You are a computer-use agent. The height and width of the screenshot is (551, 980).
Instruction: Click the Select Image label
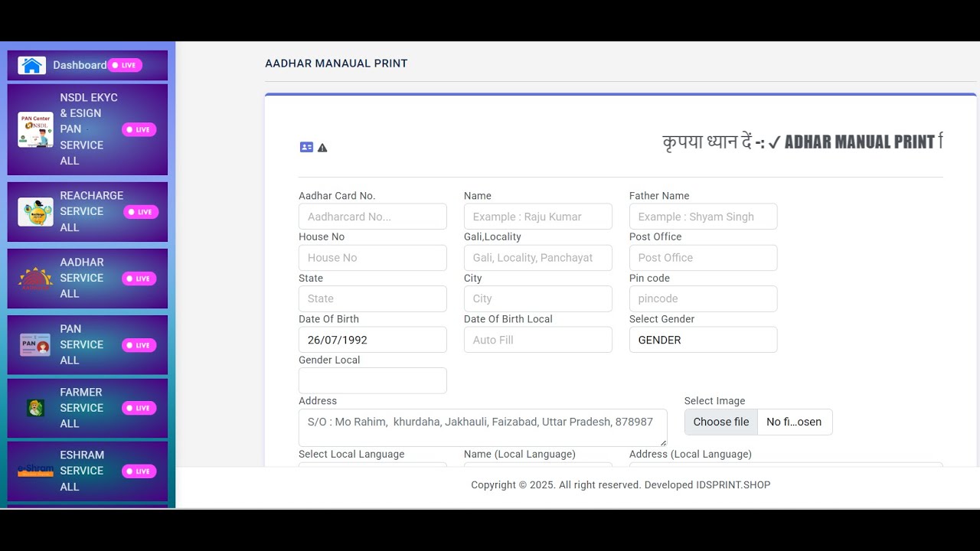point(714,401)
